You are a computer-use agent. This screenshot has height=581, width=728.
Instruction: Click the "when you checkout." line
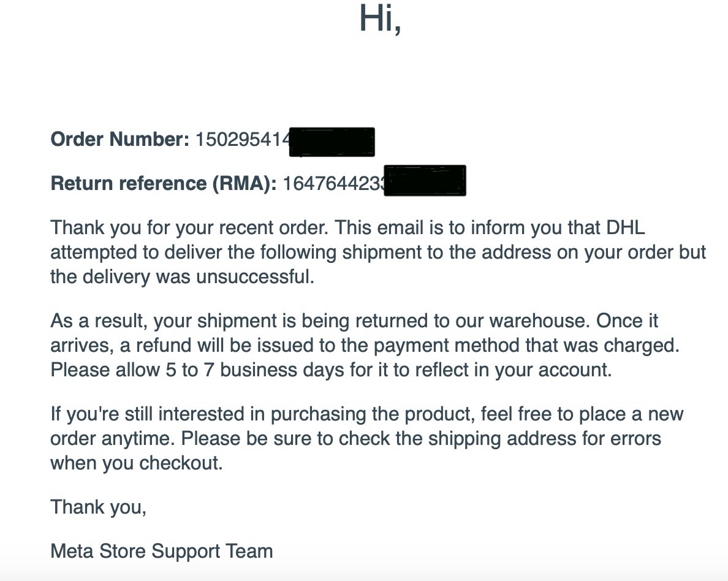(x=136, y=463)
